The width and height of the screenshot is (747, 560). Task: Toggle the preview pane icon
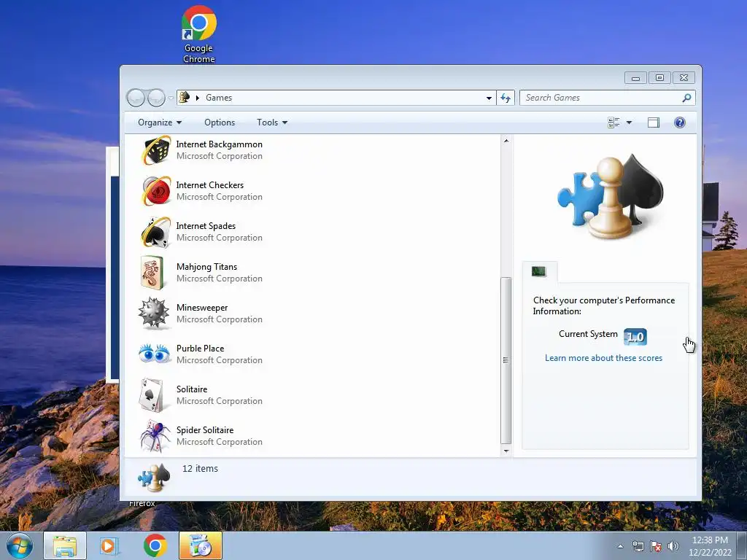click(x=653, y=122)
